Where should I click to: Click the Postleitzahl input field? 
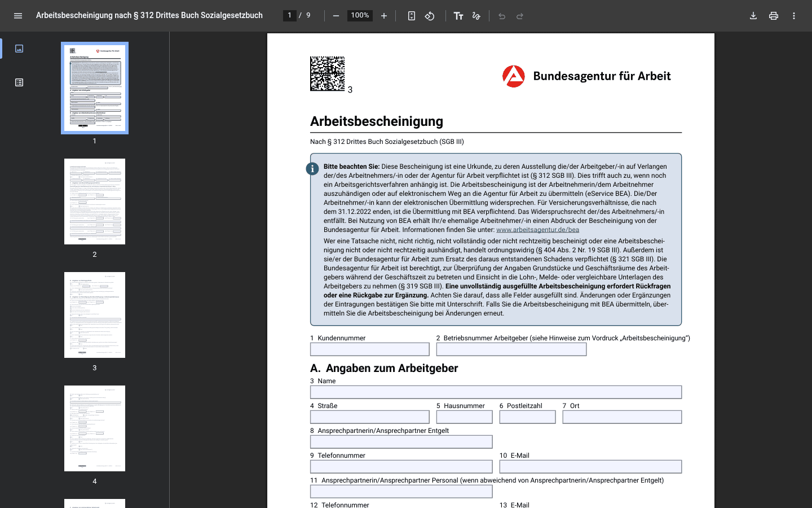pyautogui.click(x=528, y=417)
